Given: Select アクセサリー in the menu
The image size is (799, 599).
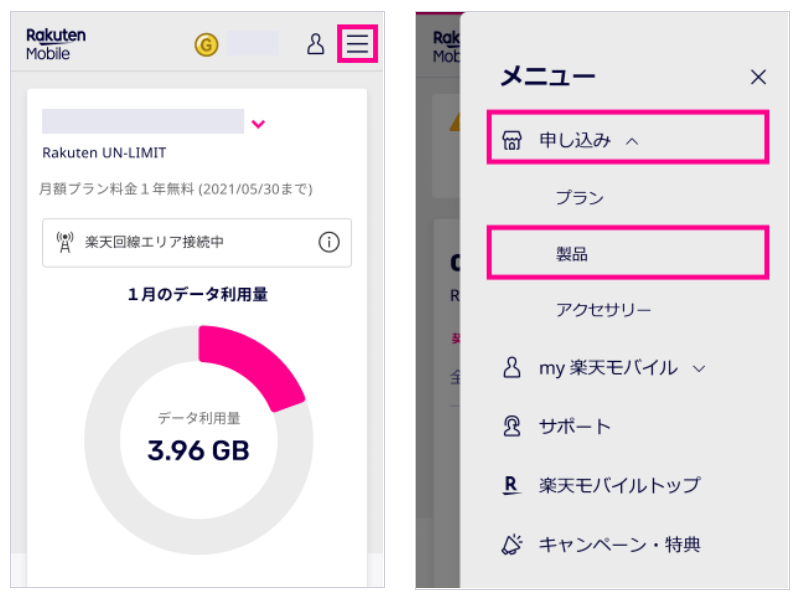Looking at the screenshot, I should [603, 309].
